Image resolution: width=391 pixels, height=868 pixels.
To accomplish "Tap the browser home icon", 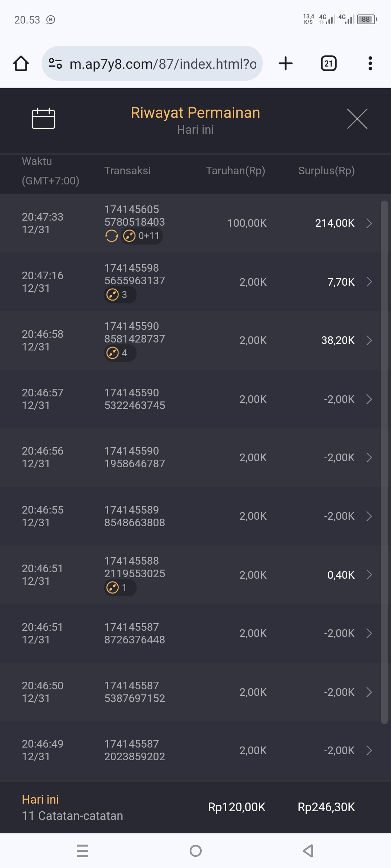I will pyautogui.click(x=21, y=64).
